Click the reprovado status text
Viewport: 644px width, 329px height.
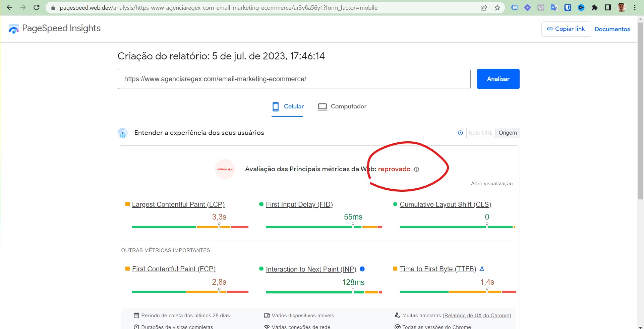[394, 169]
